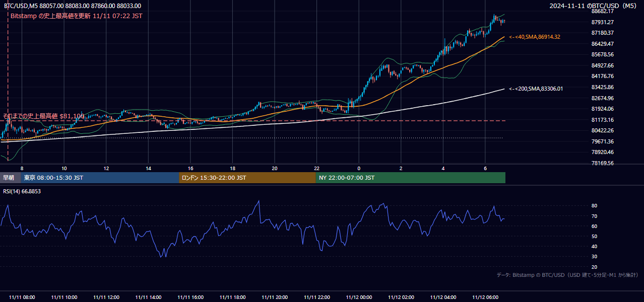Click hour label 12 under the price chart
644x302 pixels.
tap(106, 168)
